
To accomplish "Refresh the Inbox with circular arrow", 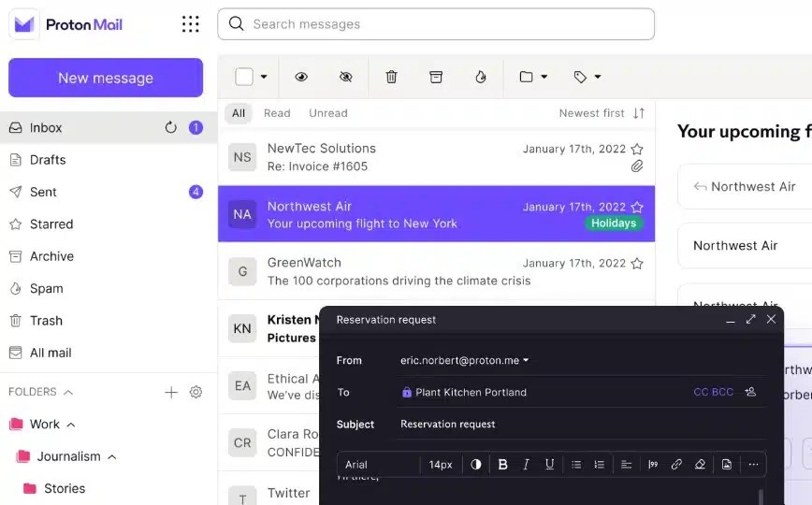I will (170, 127).
